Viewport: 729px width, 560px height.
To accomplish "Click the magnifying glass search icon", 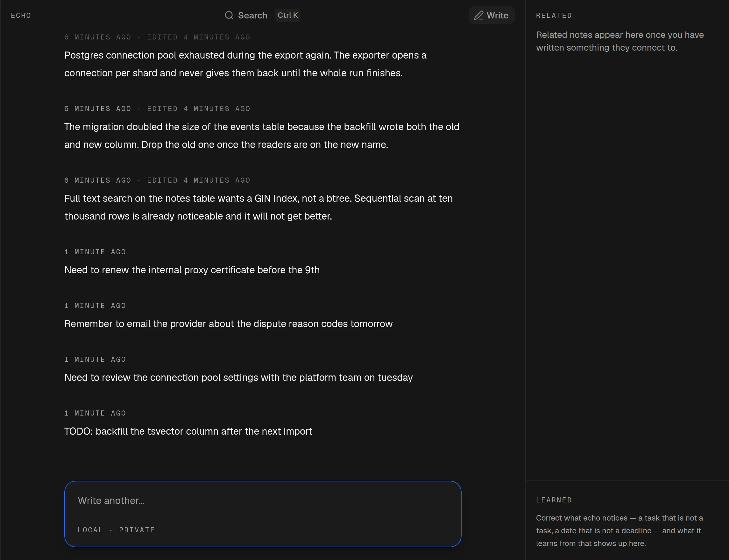I will tap(229, 15).
